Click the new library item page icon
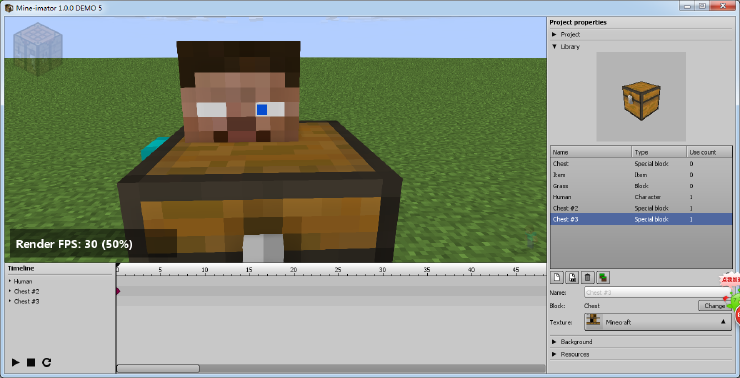The image size is (740, 378). (x=556, y=277)
